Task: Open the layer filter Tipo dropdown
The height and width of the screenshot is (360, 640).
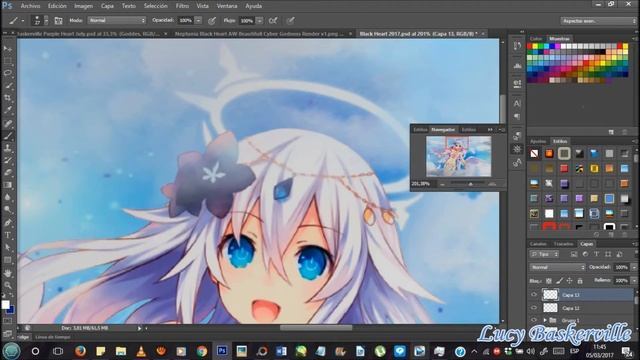Action: 544,254
